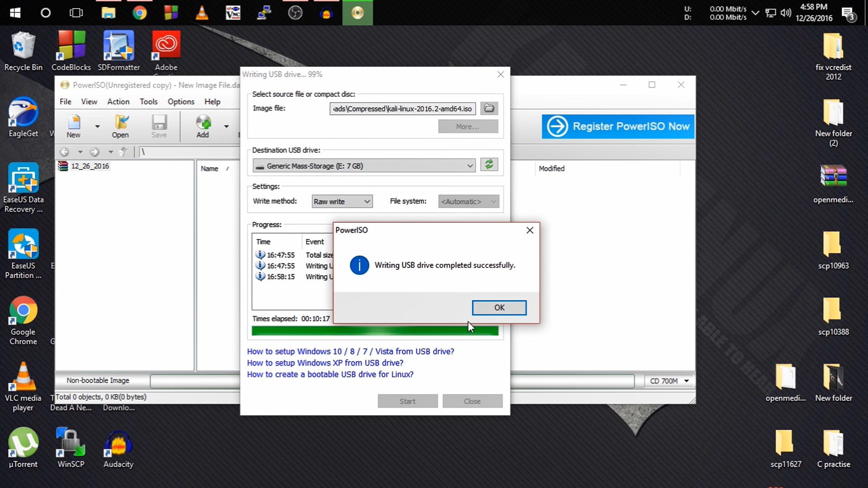The height and width of the screenshot is (488, 868).
Task: Select the openmedi... WinRAR archive icon
Action: 833,184
